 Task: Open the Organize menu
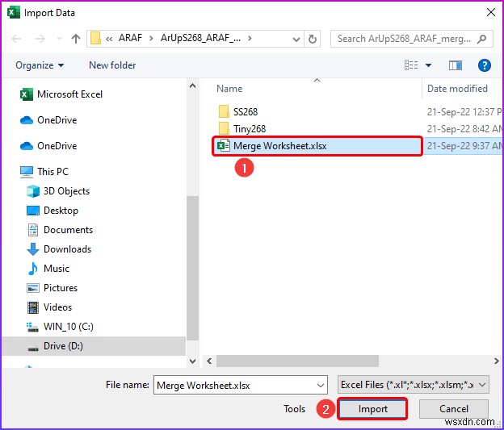tap(40, 65)
